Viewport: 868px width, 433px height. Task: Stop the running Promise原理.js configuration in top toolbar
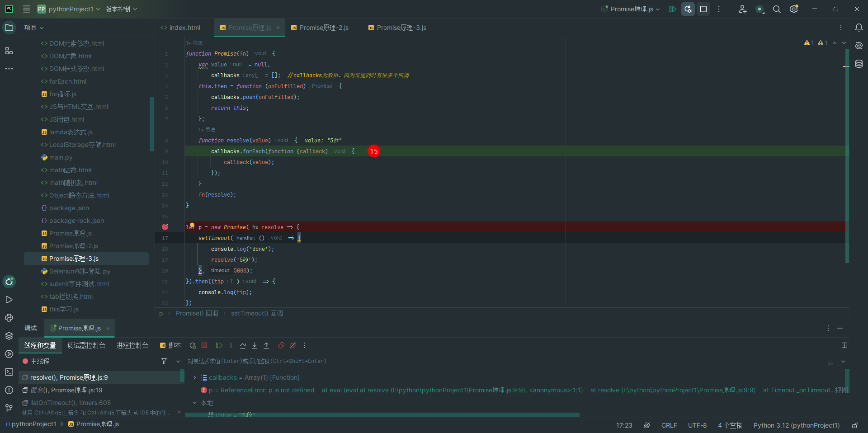click(703, 9)
